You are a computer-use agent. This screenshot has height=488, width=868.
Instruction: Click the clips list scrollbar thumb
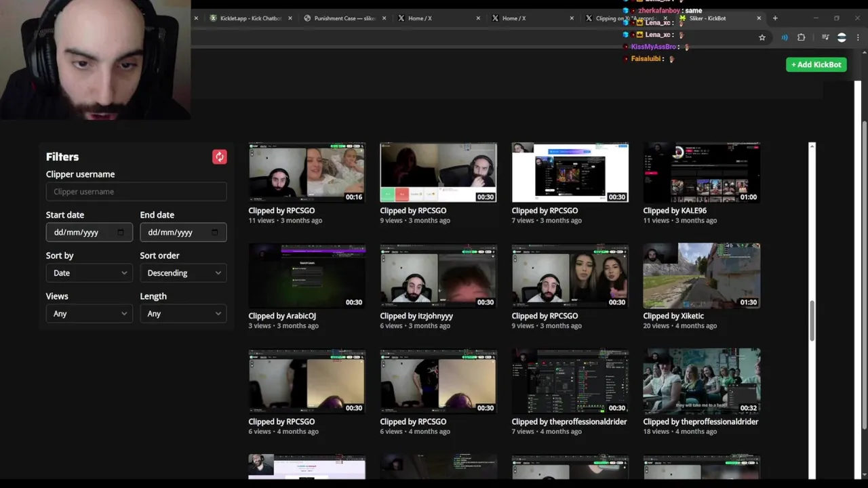click(812, 320)
